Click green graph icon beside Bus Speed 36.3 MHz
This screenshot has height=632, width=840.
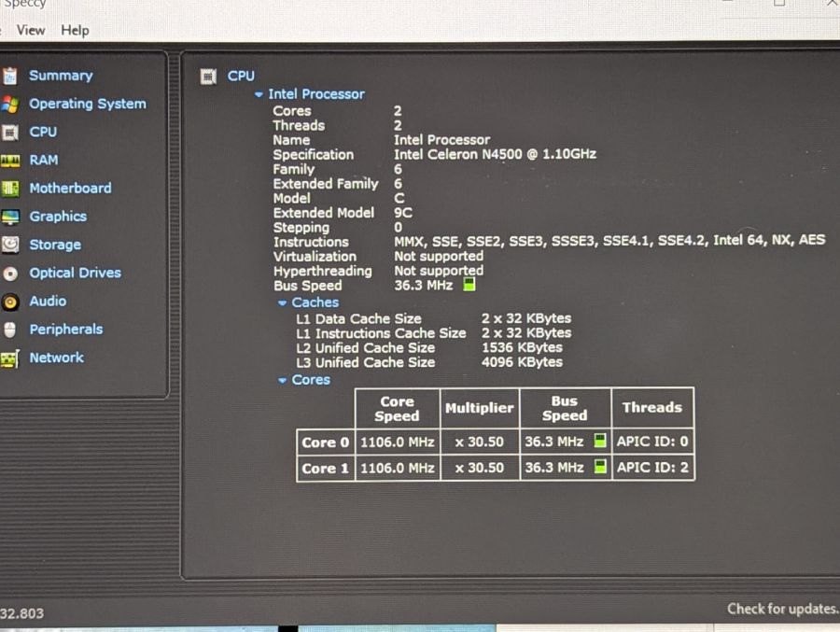pos(469,284)
